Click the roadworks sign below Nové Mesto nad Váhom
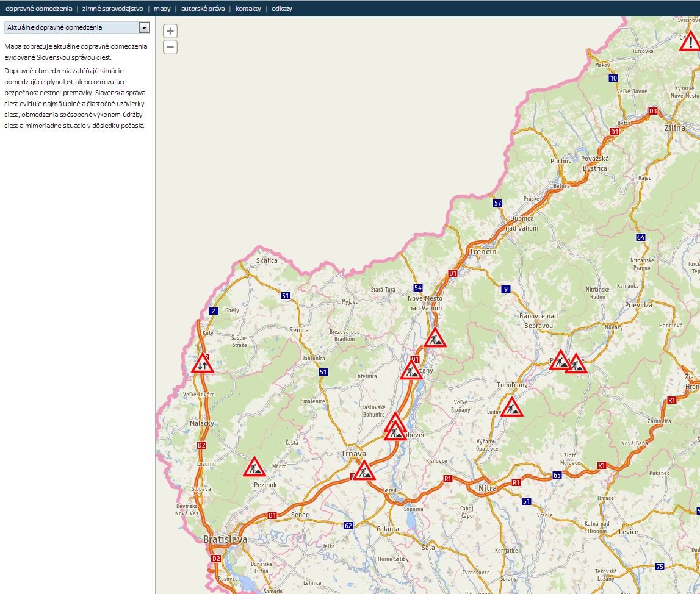 pyautogui.click(x=435, y=338)
